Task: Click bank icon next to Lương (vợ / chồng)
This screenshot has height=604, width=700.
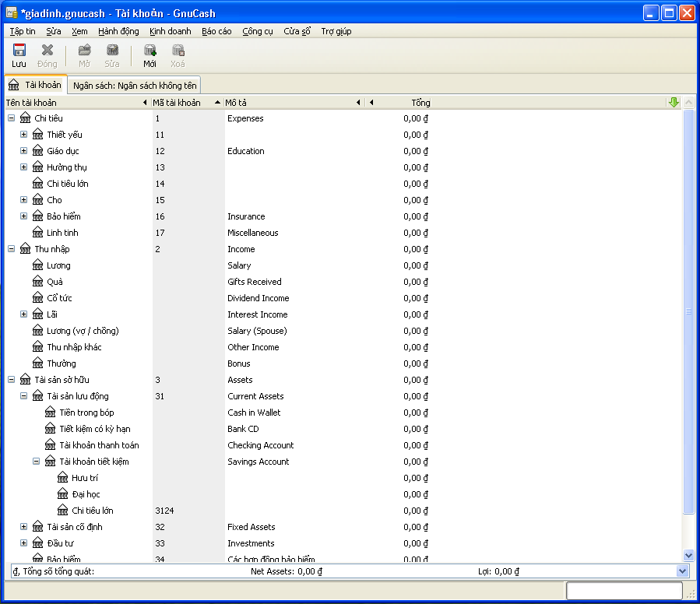Action: (38, 331)
